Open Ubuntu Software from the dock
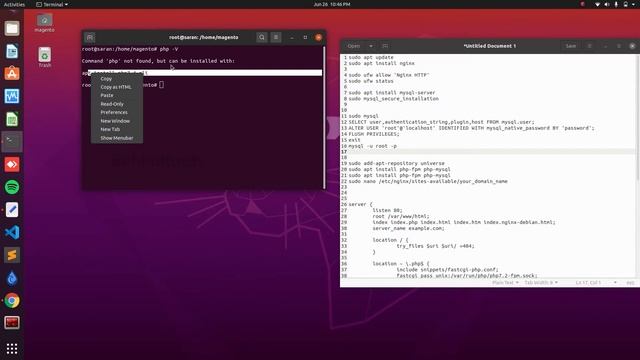The height and width of the screenshot is (360, 640). pyautogui.click(x=12, y=74)
